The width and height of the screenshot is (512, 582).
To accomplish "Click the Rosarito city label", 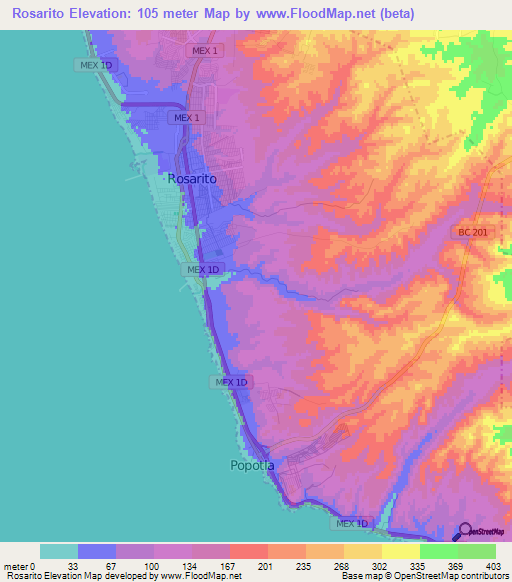I will (x=192, y=179).
